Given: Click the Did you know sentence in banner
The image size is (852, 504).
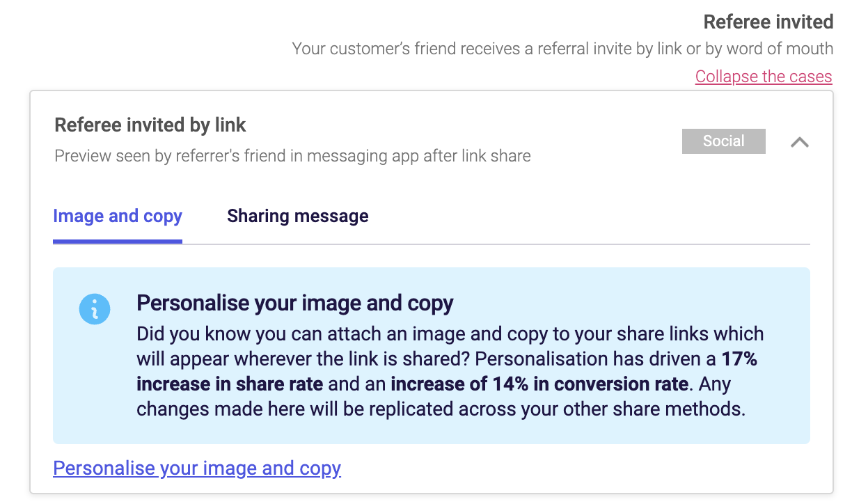Looking at the screenshot, I should pos(450,346).
